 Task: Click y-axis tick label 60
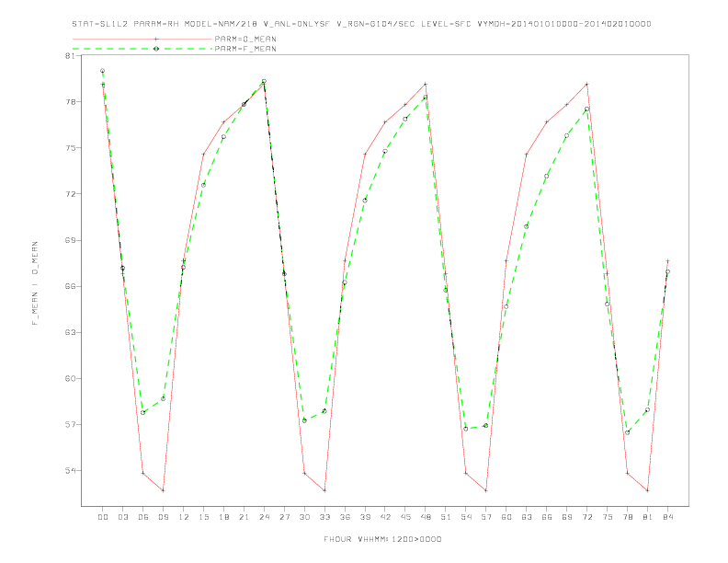point(71,378)
